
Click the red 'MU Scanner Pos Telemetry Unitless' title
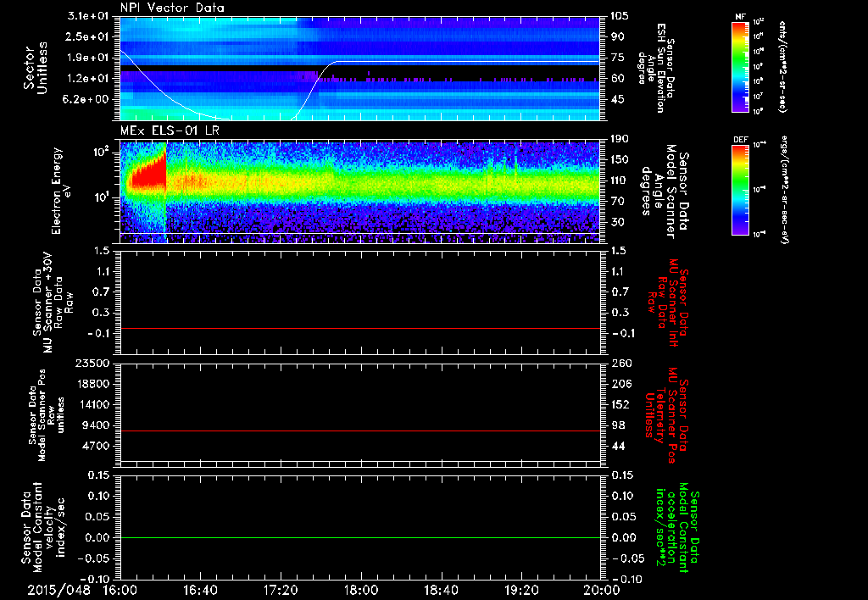[x=668, y=415]
